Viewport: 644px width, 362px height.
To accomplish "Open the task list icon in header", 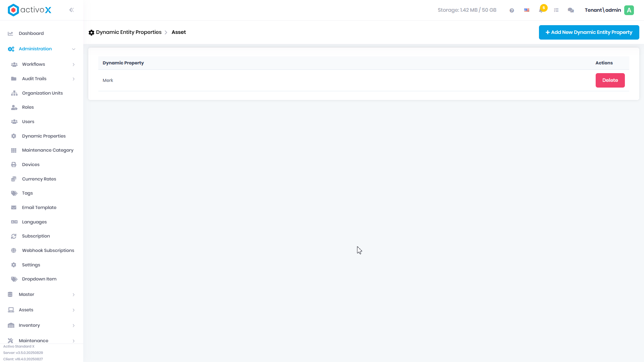I will 556,10.
